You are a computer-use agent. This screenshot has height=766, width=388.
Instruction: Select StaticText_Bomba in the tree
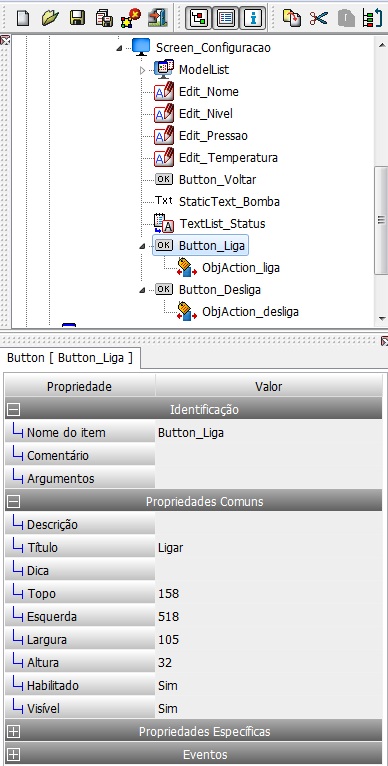(x=229, y=201)
